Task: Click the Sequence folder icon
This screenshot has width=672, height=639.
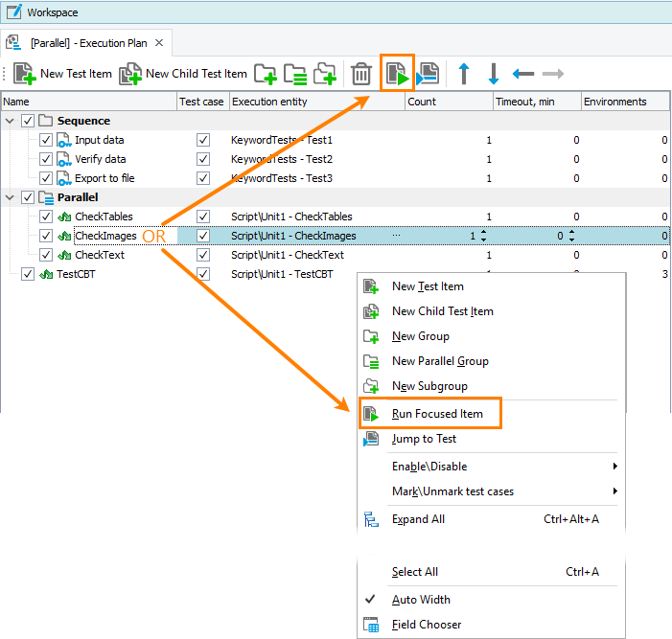Action: click(45, 121)
